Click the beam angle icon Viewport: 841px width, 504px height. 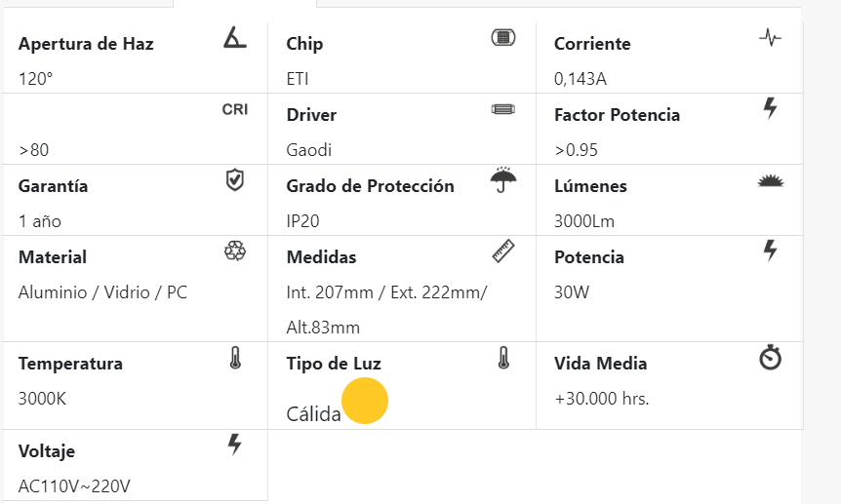[x=234, y=38]
